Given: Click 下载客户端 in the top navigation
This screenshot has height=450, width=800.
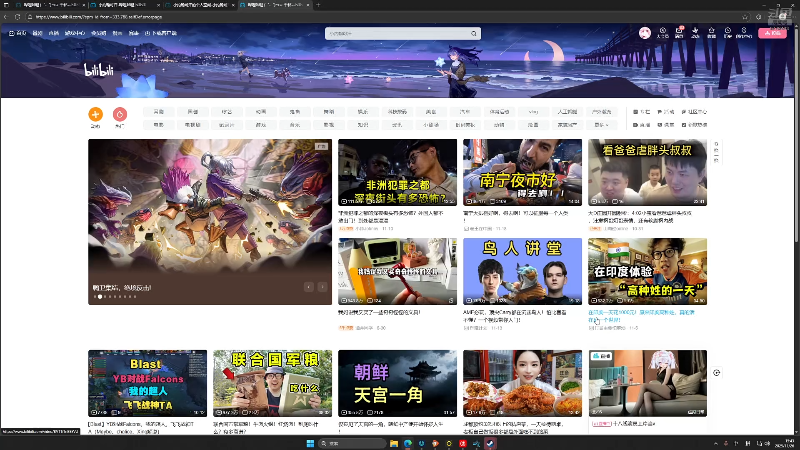Looking at the screenshot, I should [161, 33].
